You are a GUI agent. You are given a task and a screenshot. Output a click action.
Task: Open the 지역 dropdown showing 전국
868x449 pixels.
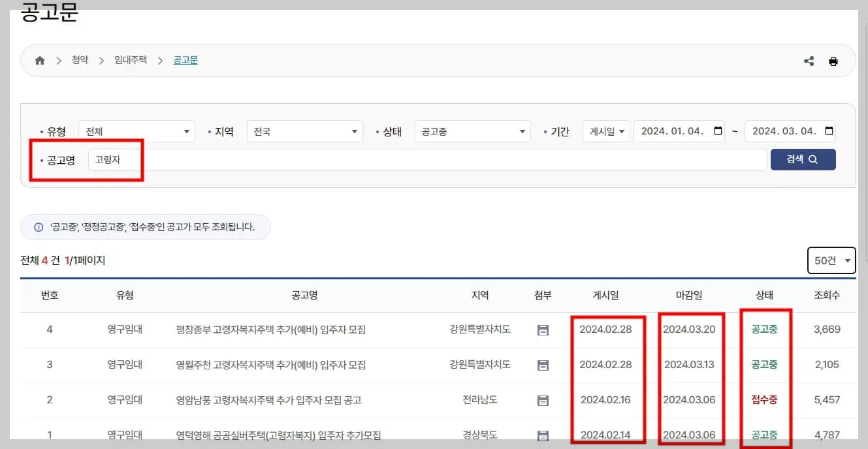click(304, 131)
